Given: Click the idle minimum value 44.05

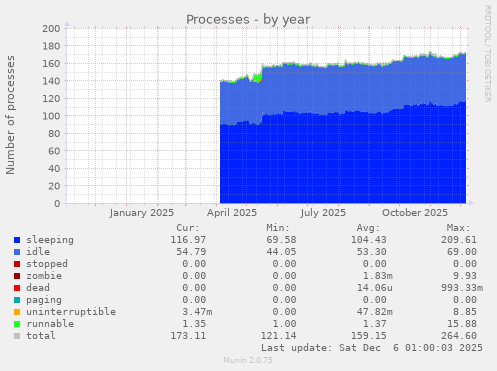Looking at the screenshot, I should tap(281, 252).
